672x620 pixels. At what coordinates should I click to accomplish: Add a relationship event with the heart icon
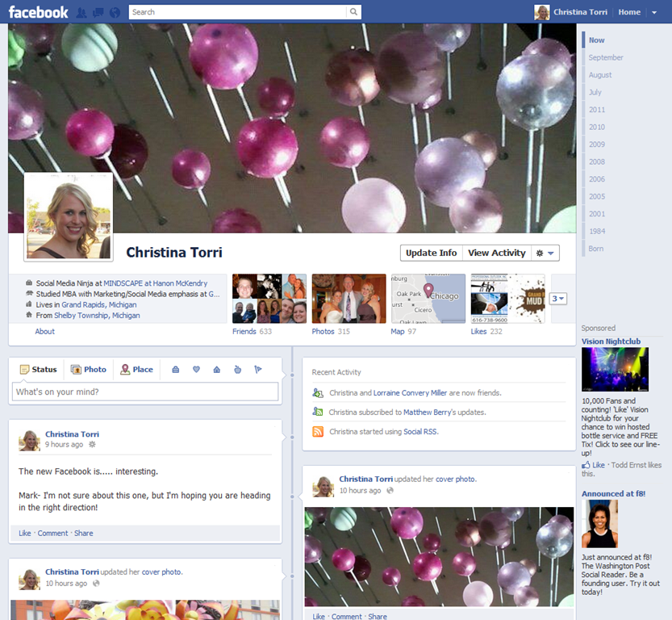point(196,369)
